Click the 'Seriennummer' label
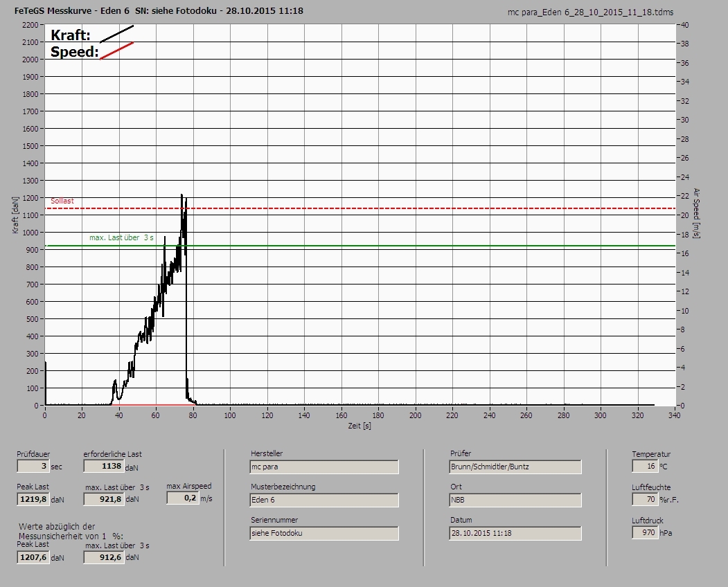728x587 pixels. [x=274, y=520]
